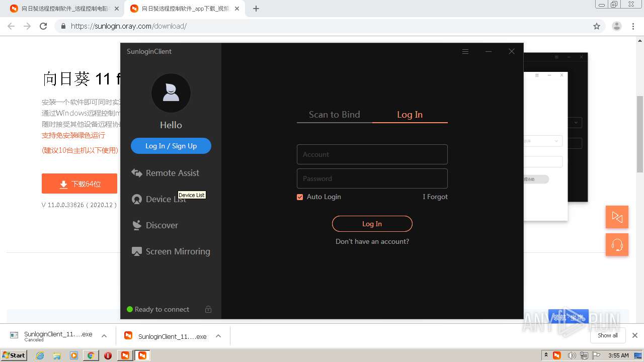Viewport: 644px width, 362px height.
Task: Toggle the Auto Login checkbox
Action: point(300,197)
